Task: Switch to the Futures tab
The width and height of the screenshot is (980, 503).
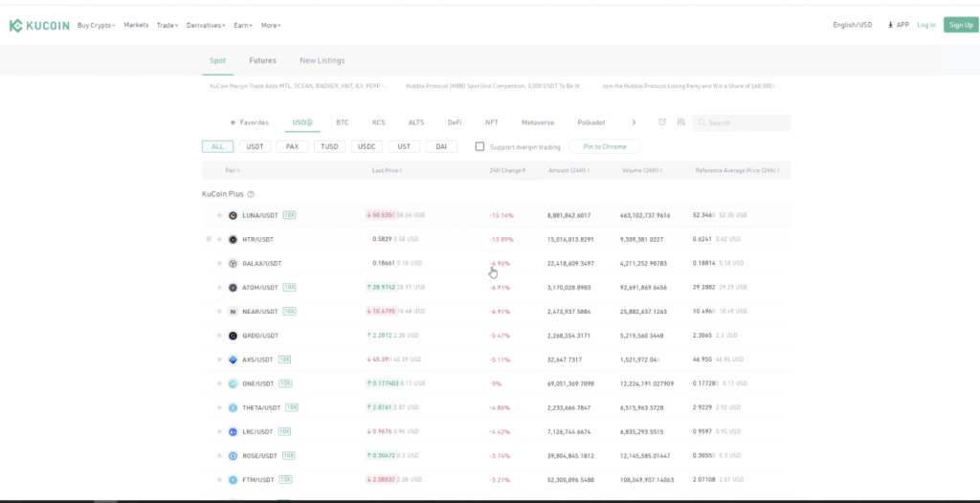Action: pos(262,60)
